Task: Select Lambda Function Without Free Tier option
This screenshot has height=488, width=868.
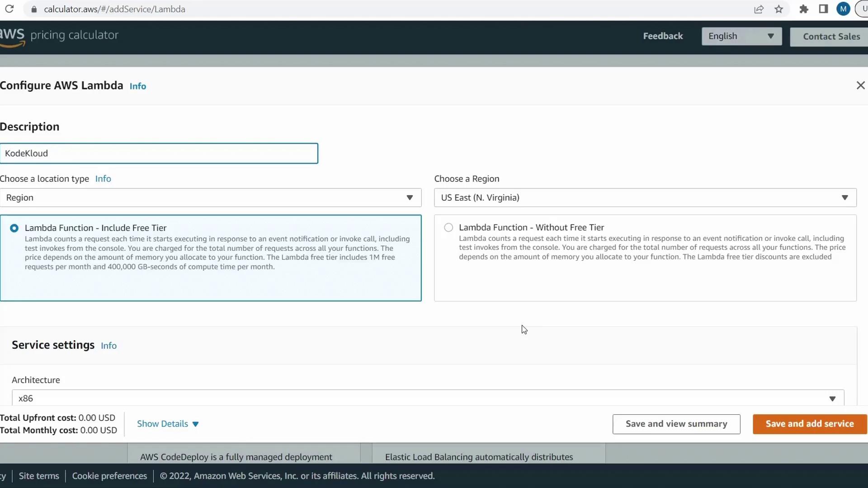Action: click(448, 228)
